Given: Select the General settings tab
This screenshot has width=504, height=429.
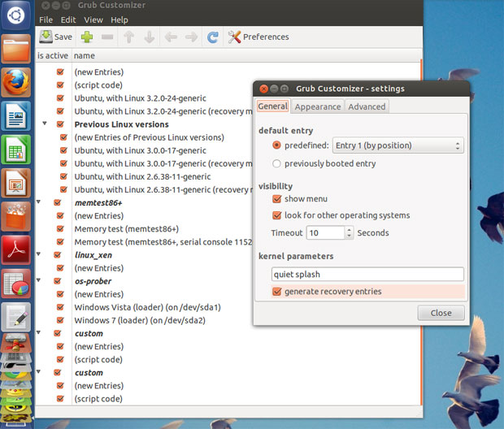Looking at the screenshot, I should 273,106.
